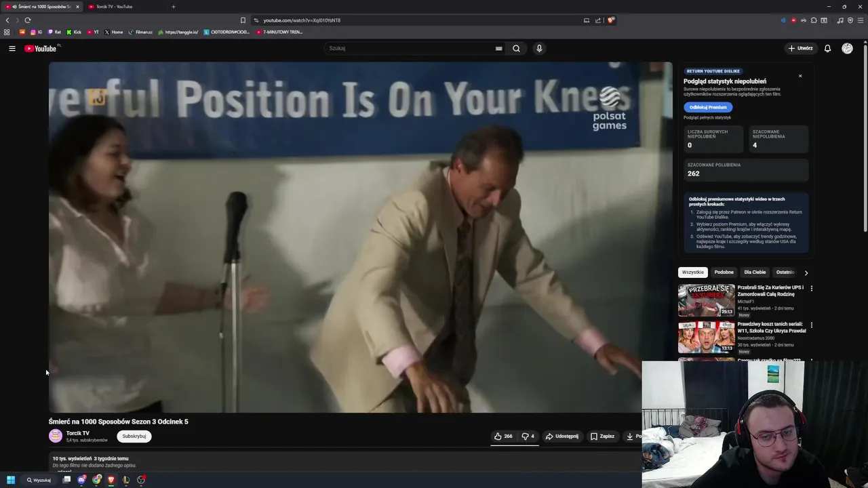Image resolution: width=868 pixels, height=488 pixels.
Task: Open Prawdziwy koszt tanich seriali thumbnail
Action: [x=706, y=338]
